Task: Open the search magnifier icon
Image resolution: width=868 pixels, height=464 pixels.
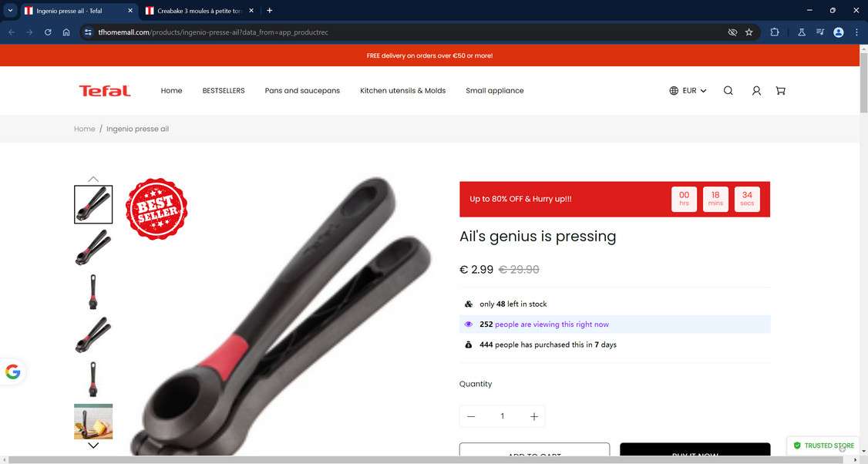Action: (728, 91)
